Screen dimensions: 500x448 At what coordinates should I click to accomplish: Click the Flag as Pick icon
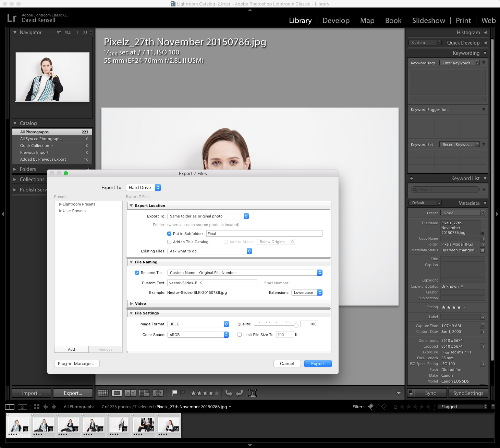pos(174,393)
